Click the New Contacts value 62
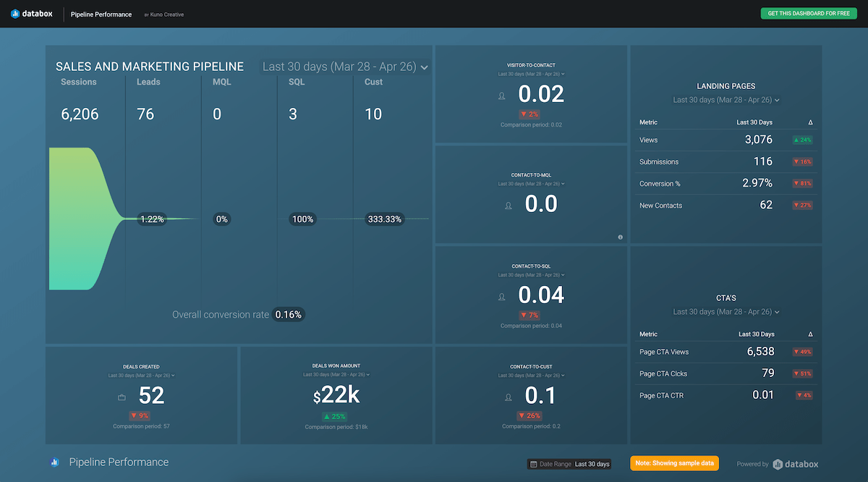 pyautogui.click(x=766, y=205)
